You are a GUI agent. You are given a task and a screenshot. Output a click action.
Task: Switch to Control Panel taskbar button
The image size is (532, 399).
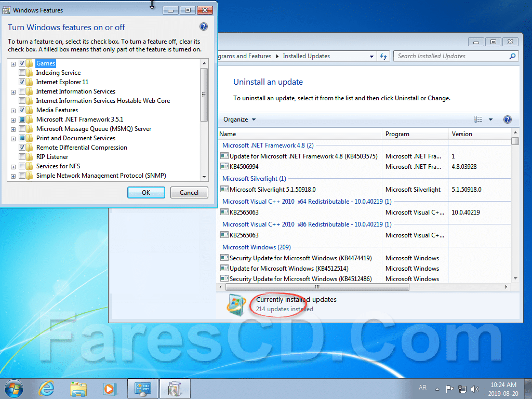[x=143, y=389]
